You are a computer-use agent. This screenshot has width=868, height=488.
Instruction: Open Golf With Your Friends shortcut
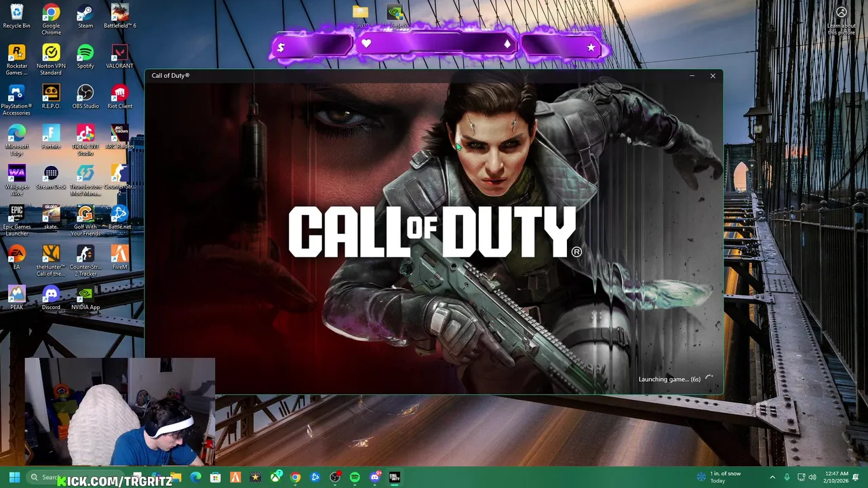pyautogui.click(x=85, y=221)
